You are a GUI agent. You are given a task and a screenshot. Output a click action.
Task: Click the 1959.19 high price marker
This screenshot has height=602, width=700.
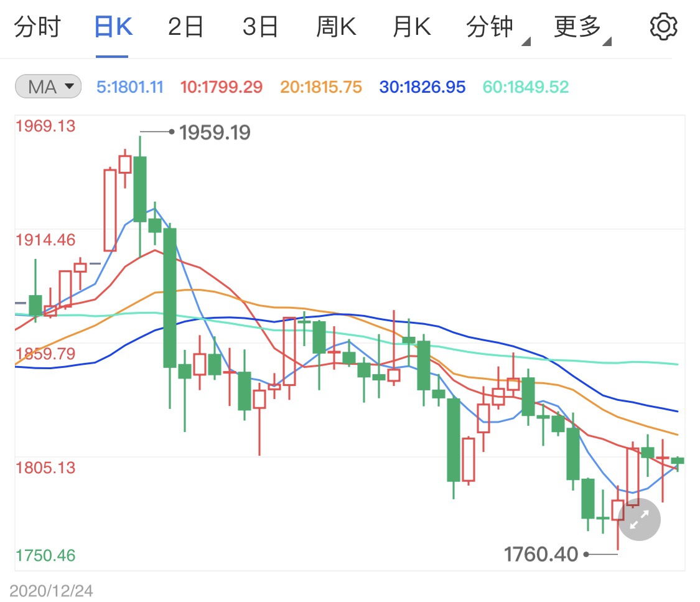[x=214, y=132]
